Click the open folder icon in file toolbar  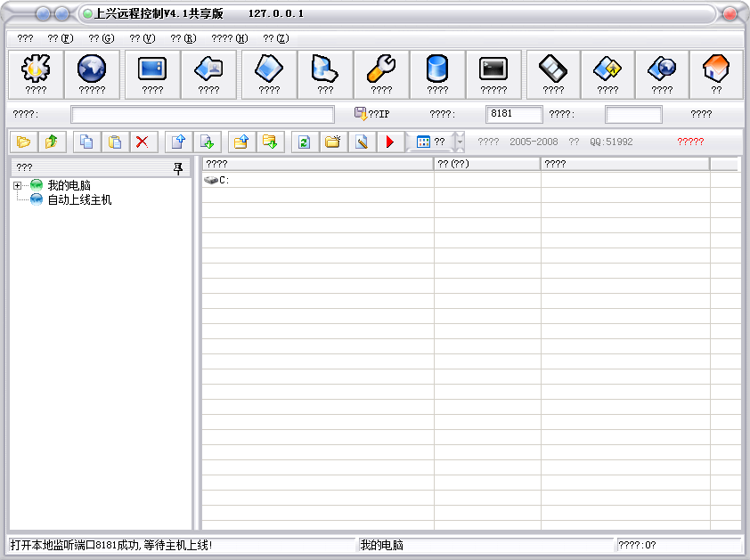coord(24,142)
